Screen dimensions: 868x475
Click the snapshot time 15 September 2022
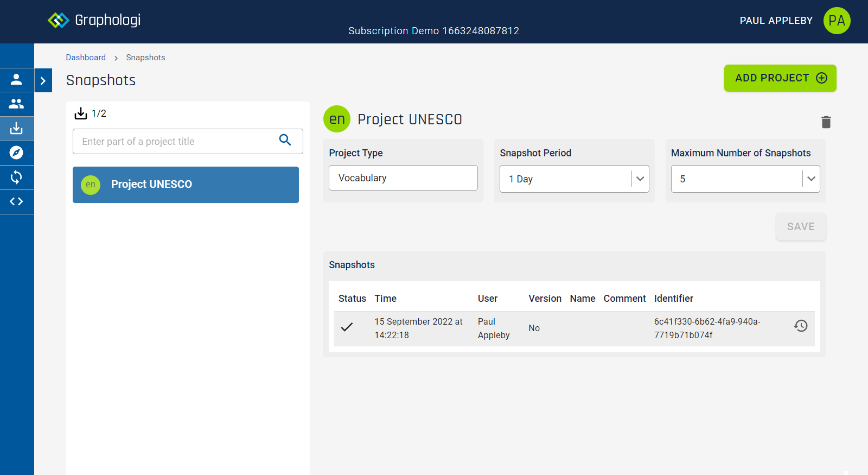419,328
